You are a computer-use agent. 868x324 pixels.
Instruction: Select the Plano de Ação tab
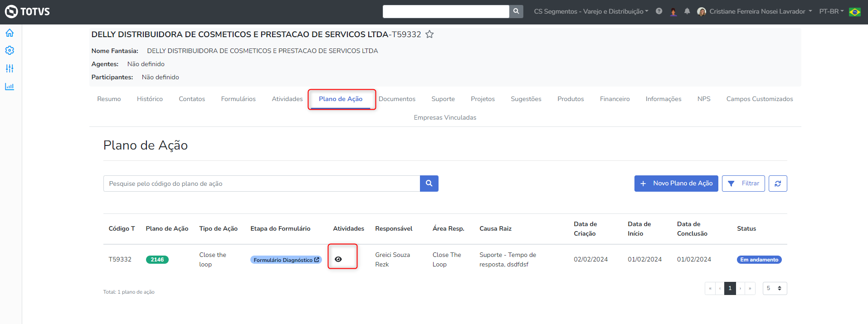point(341,99)
